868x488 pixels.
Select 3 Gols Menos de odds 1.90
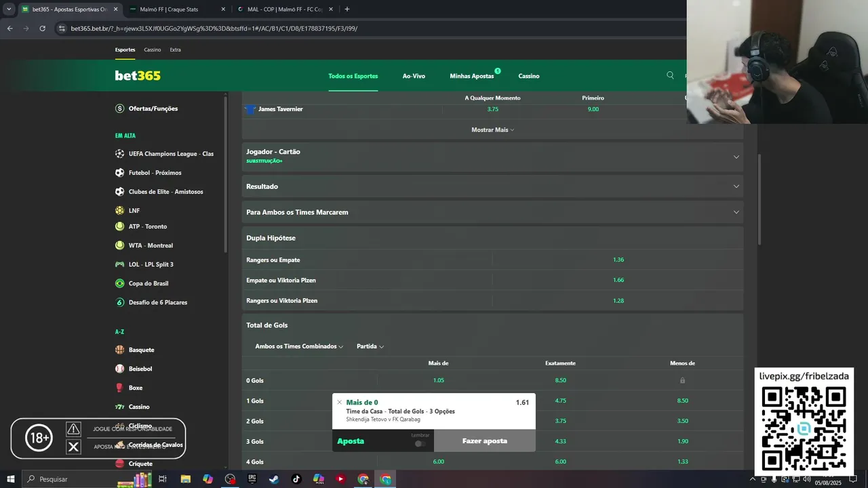coord(683,441)
